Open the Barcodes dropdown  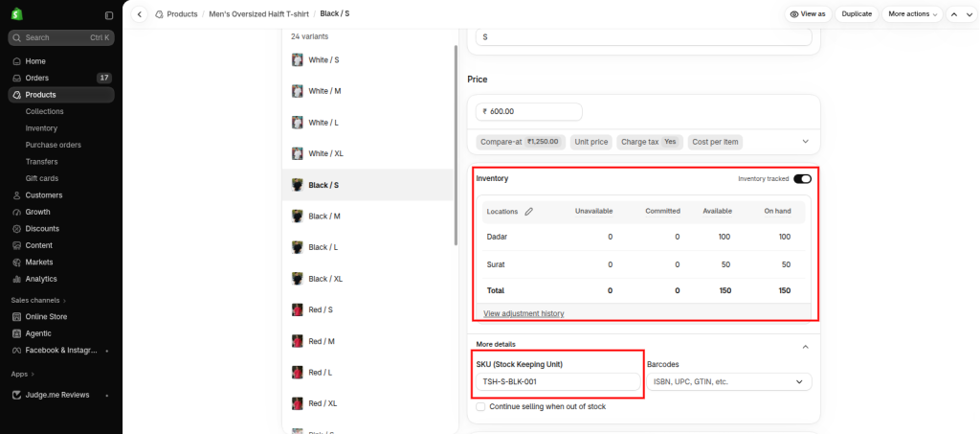click(729, 381)
